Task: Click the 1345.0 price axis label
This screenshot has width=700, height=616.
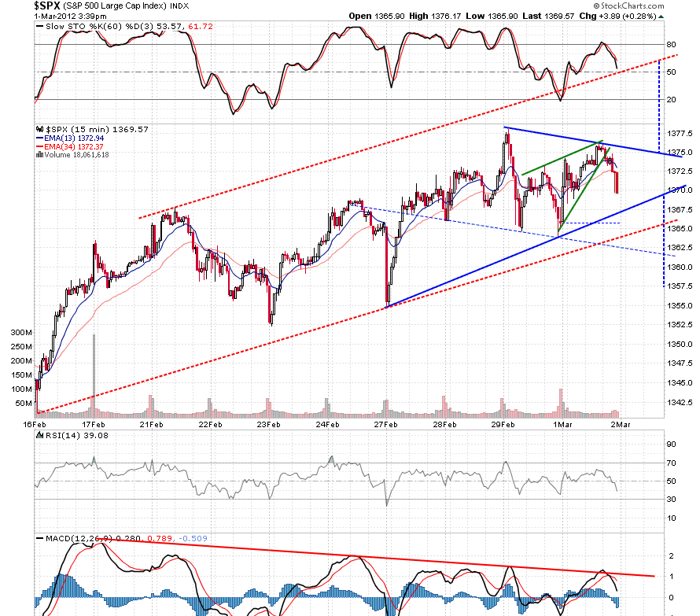Action: click(680, 383)
